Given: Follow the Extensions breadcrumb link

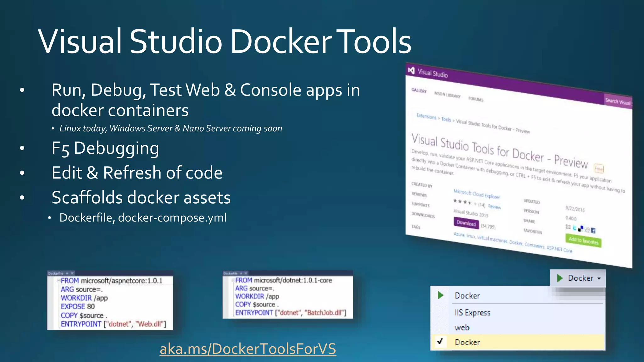Looking at the screenshot, I should (426, 116).
